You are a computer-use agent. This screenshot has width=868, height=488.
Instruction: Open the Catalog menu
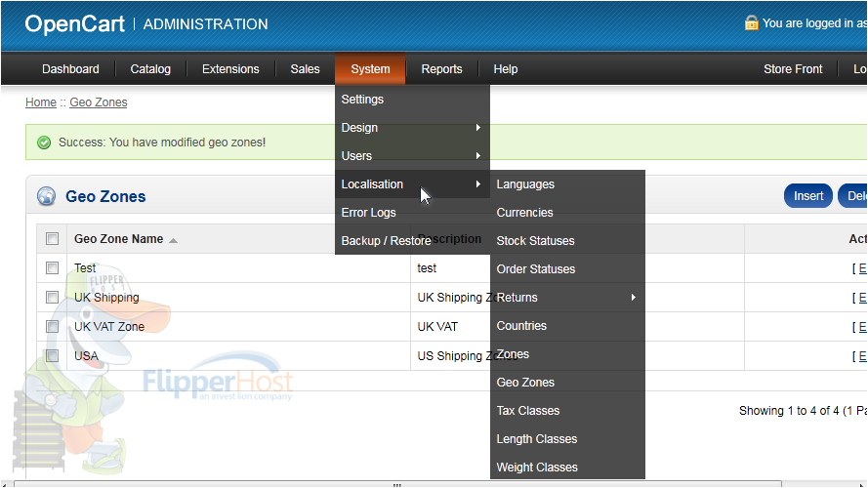[x=150, y=69]
